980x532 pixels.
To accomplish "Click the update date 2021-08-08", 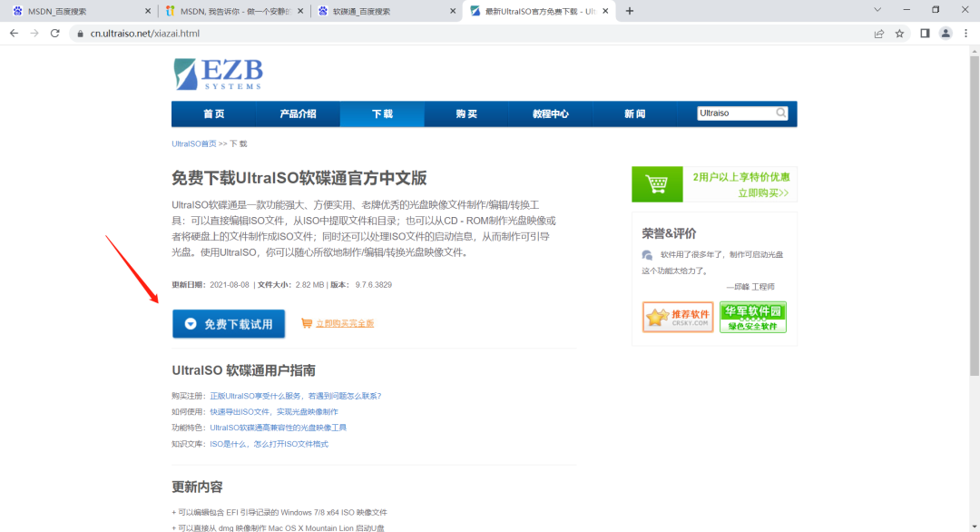I will [x=230, y=284].
